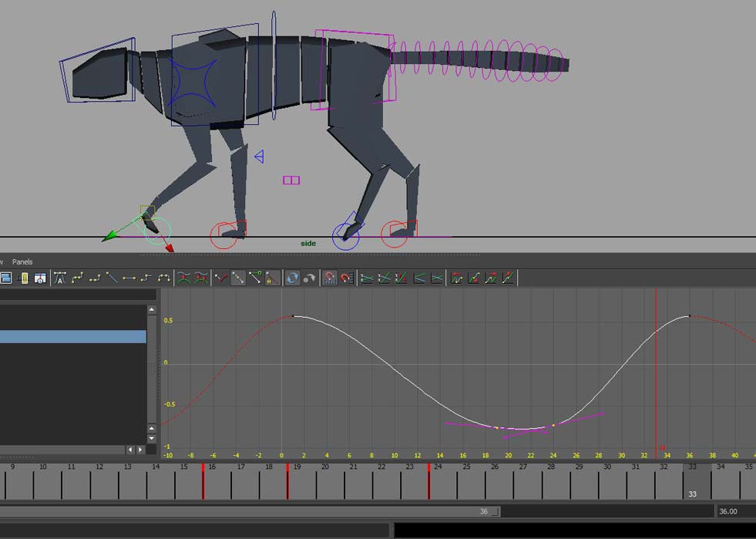Viewport: 756px width, 539px height.
Task: Click the Unify Tangents icon
Action: click(x=238, y=278)
